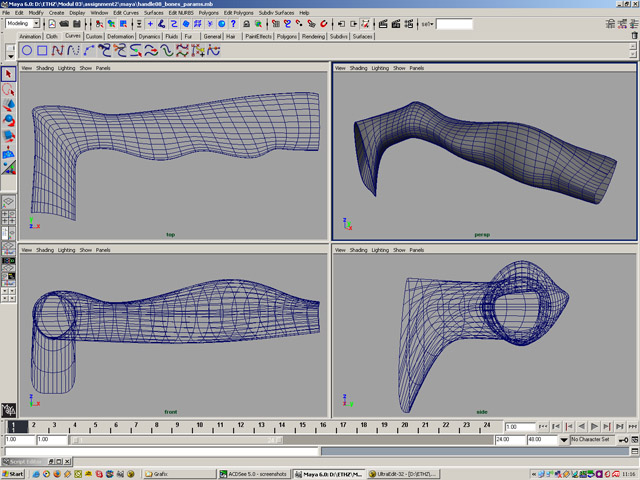640x480 pixels.
Task: Select the arrow selection tool
Action: pos(9,74)
